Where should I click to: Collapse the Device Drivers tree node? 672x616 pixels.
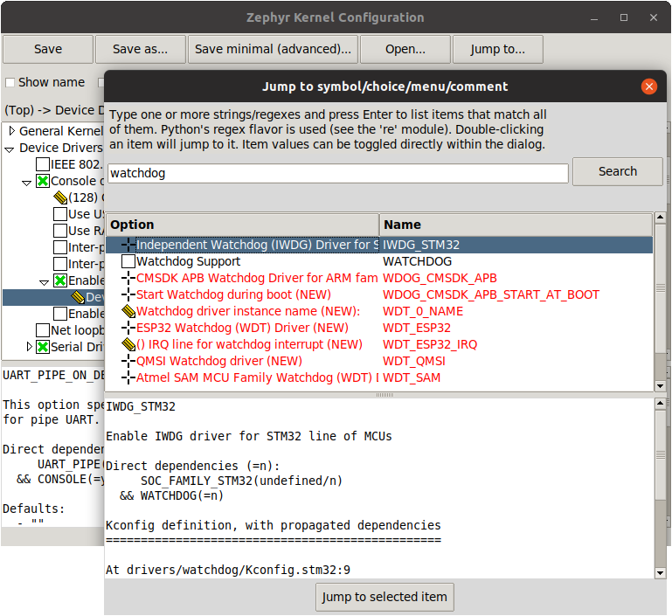click(10, 149)
